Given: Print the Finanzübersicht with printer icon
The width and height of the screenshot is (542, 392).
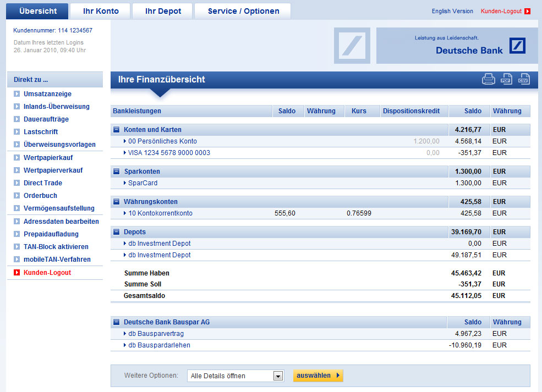Looking at the screenshot, I should [488, 79].
